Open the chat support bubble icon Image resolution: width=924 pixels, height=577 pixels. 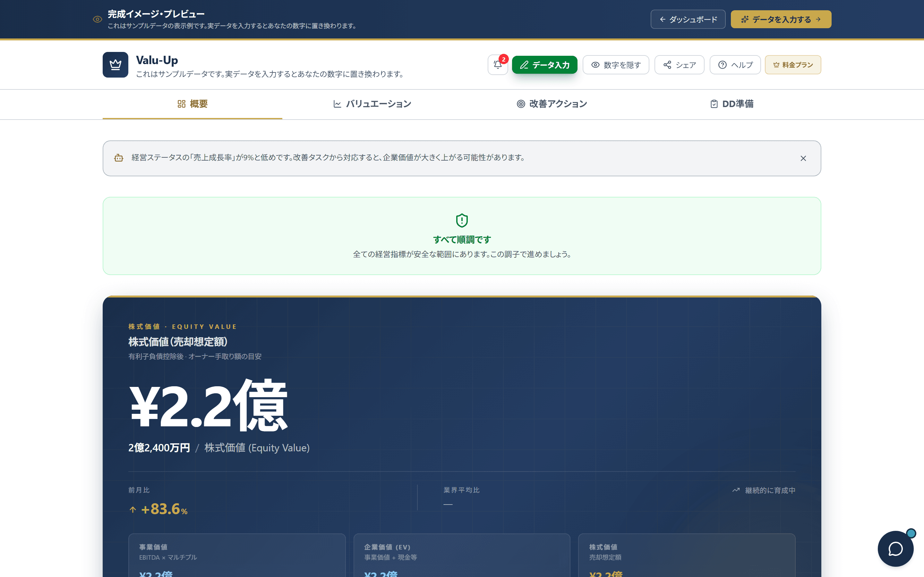(x=895, y=548)
